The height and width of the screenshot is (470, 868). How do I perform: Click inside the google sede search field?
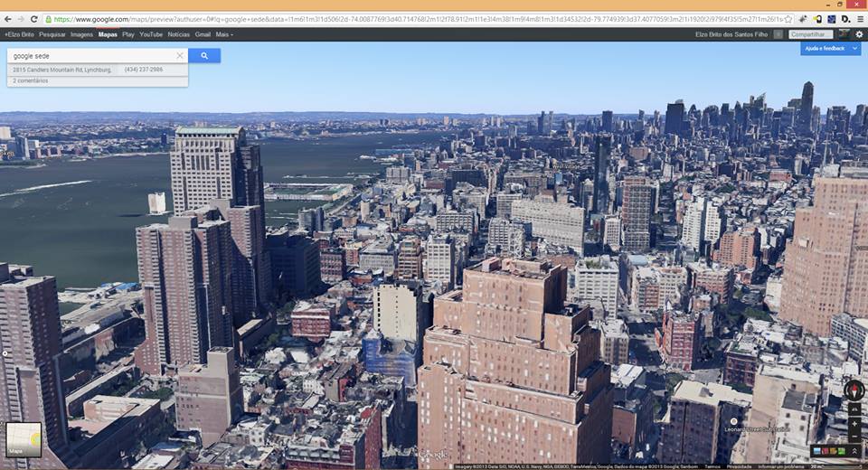click(90, 56)
